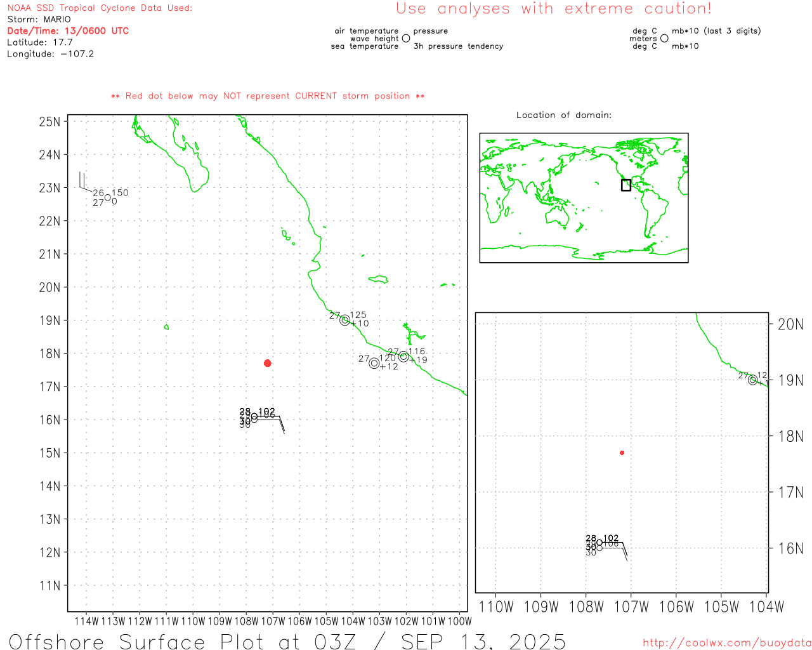Click the legend circle between wave height and pressure
The image size is (812, 650).
pyautogui.click(x=406, y=38)
